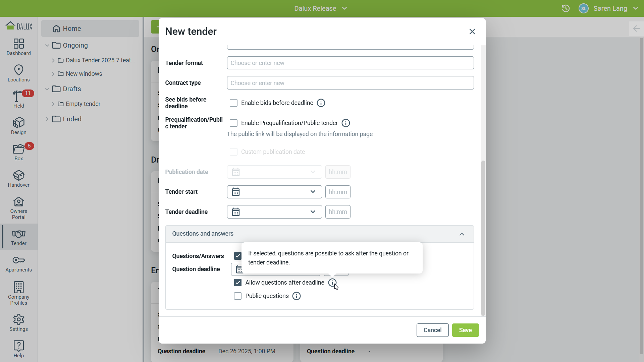
Task: Uncheck Allow questions after deadline
Action: point(238,283)
